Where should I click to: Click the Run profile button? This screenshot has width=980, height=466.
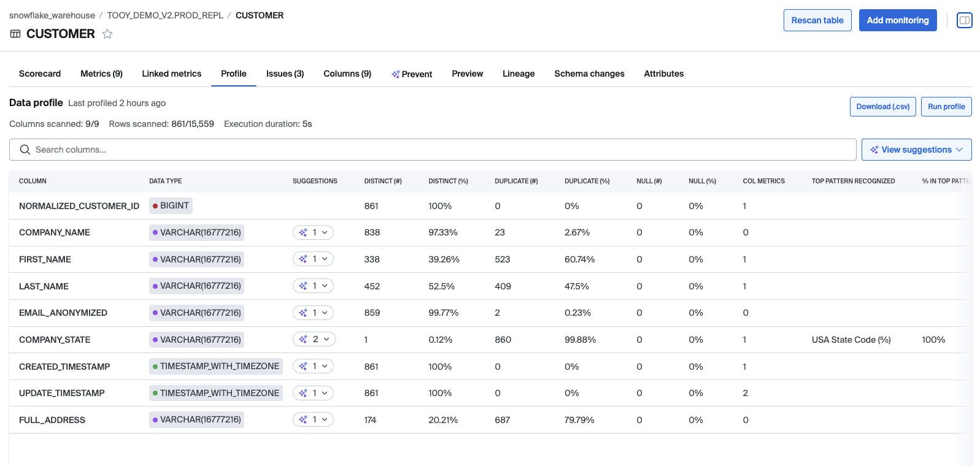click(x=946, y=107)
